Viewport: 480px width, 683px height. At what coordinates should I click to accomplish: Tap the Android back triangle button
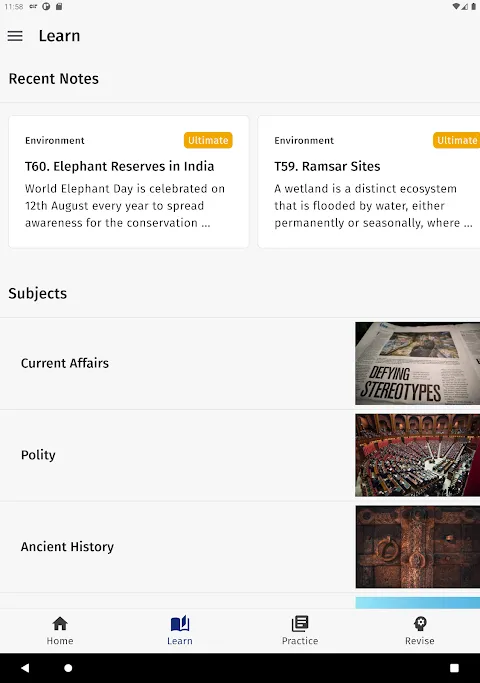[25, 668]
